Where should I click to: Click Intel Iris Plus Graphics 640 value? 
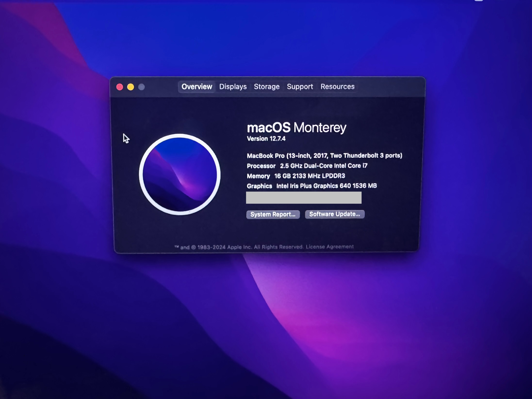click(327, 186)
